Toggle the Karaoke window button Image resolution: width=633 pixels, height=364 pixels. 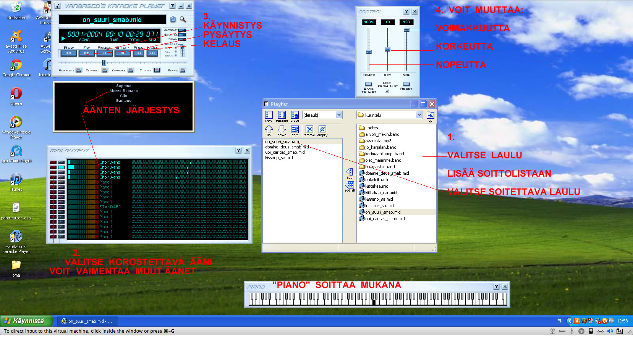tap(131, 70)
